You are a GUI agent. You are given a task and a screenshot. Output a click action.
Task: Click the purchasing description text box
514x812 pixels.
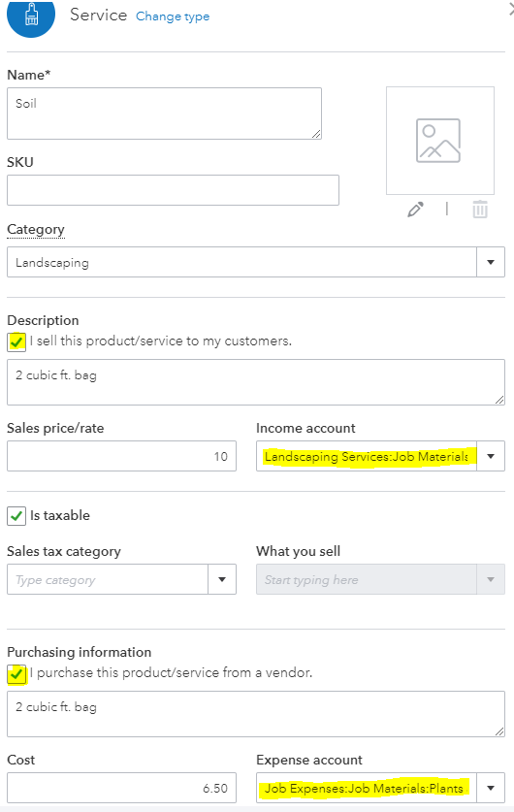click(256, 714)
